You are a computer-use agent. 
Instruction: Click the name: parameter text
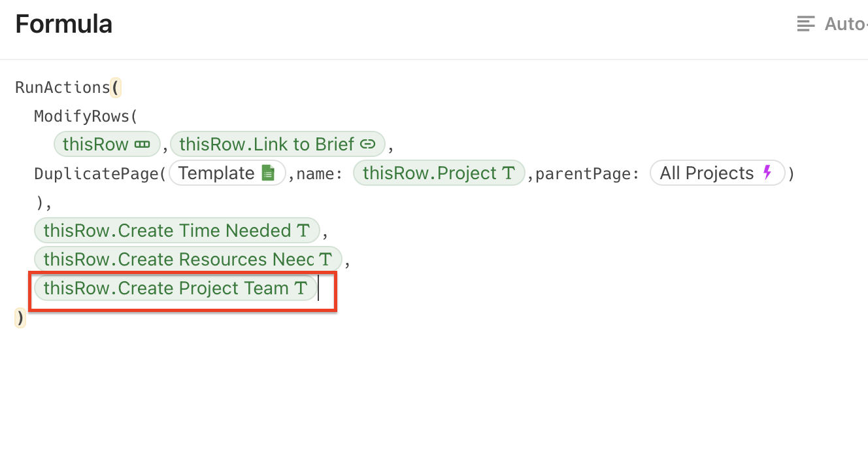pos(320,174)
